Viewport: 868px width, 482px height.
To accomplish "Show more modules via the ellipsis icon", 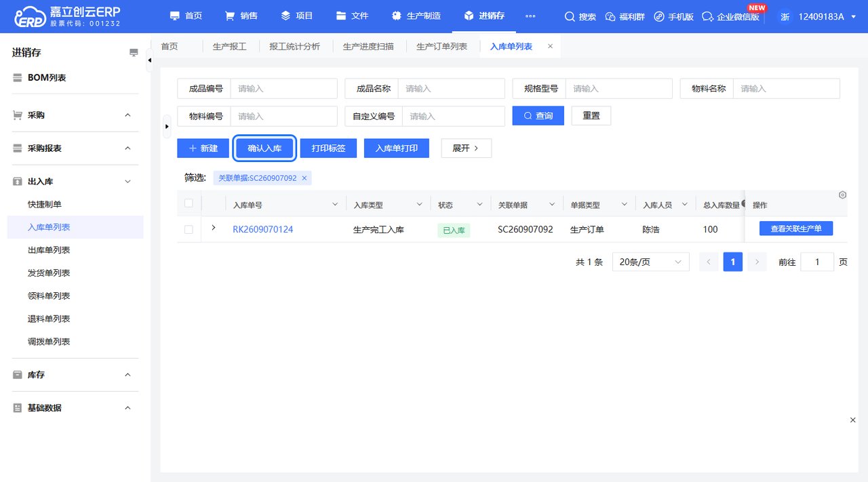I will click(x=530, y=16).
